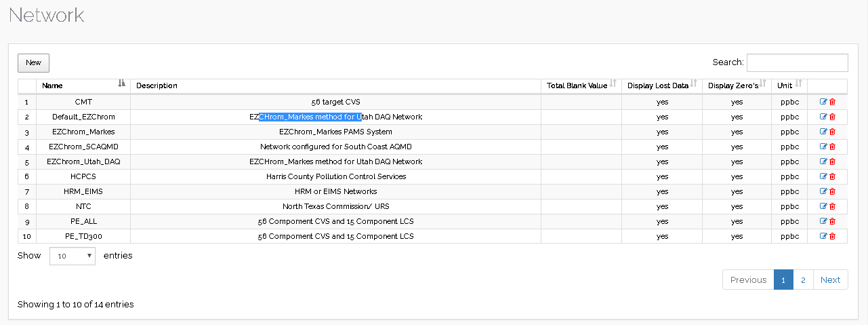Edit the HRM_EIMS network row
Screen dimensions: 868x325
(x=823, y=191)
